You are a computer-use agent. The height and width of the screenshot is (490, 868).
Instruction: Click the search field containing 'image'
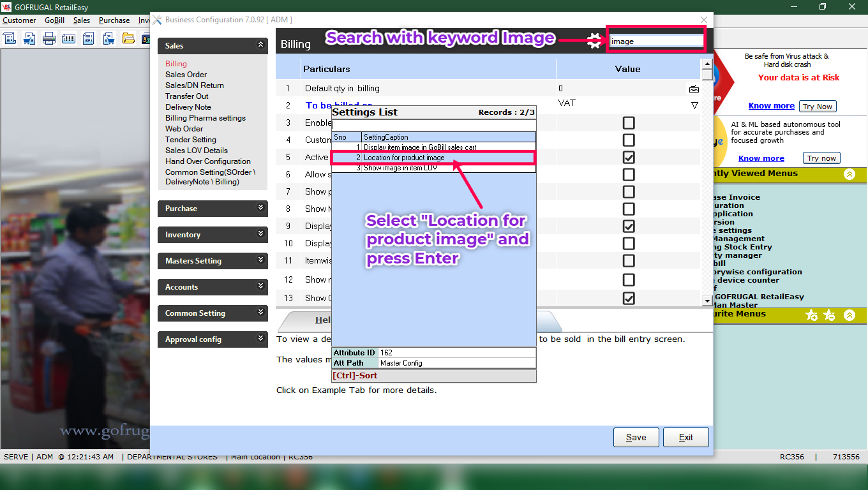(656, 41)
